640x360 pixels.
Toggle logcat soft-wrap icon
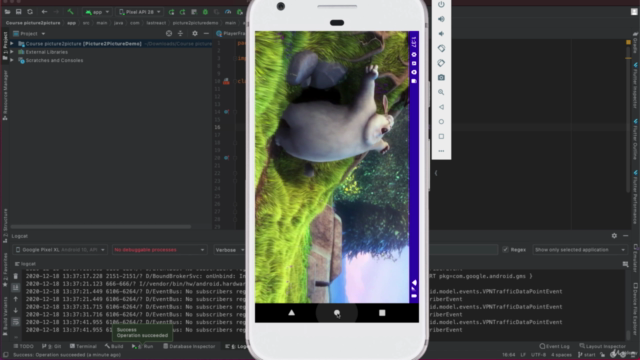(16, 322)
